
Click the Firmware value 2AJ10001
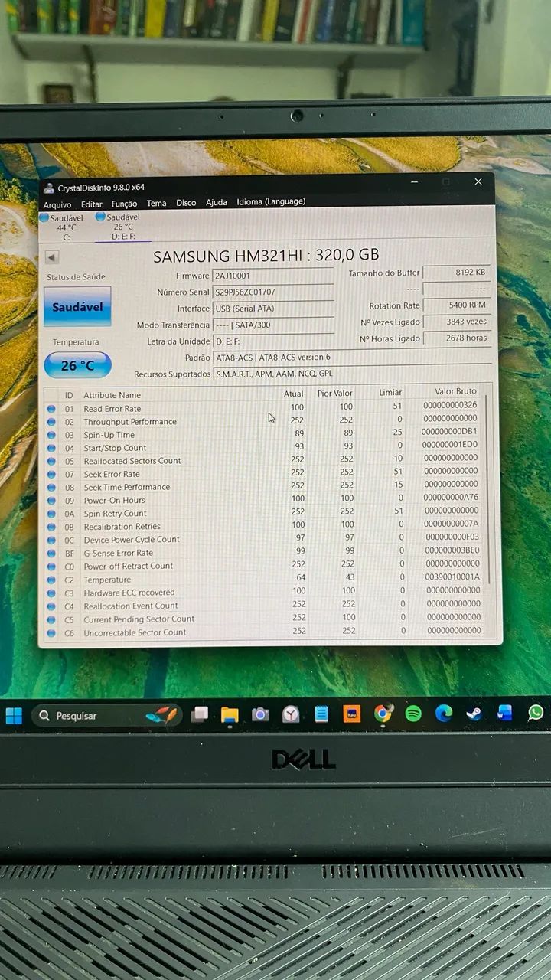tap(273, 276)
